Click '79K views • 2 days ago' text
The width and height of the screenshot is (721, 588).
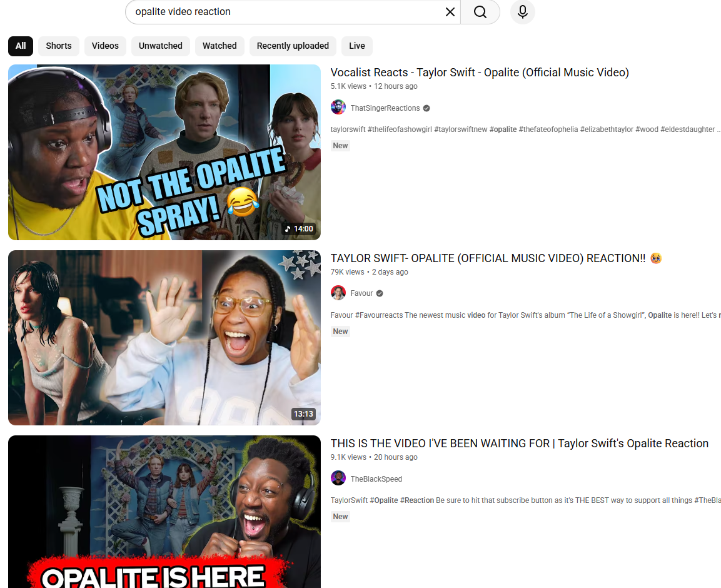[369, 272]
